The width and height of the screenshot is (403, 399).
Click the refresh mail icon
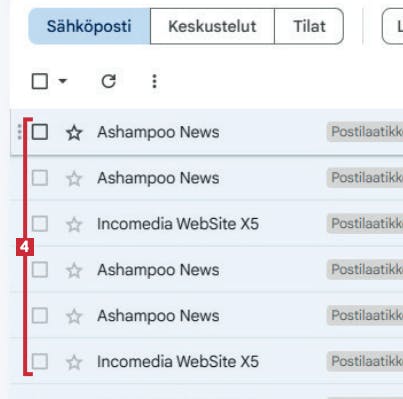108,81
